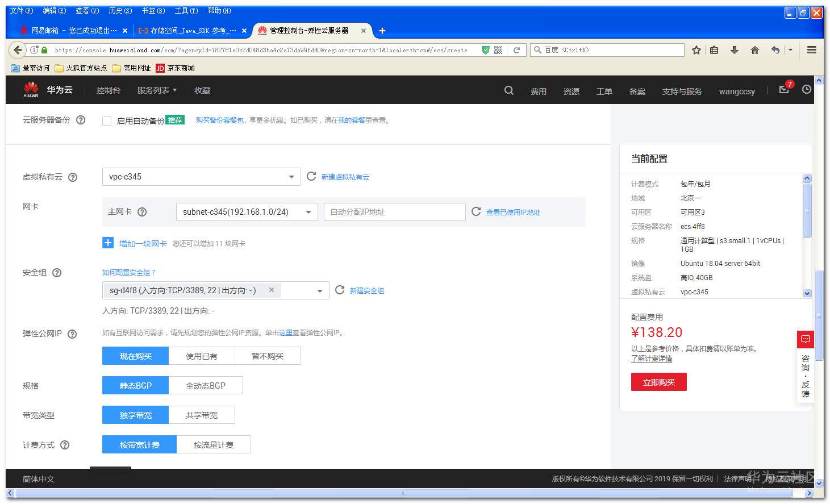This screenshot has height=504, width=830.
Task: Switch to the 存储空间_Java_SDK tab
Action: 192,30
